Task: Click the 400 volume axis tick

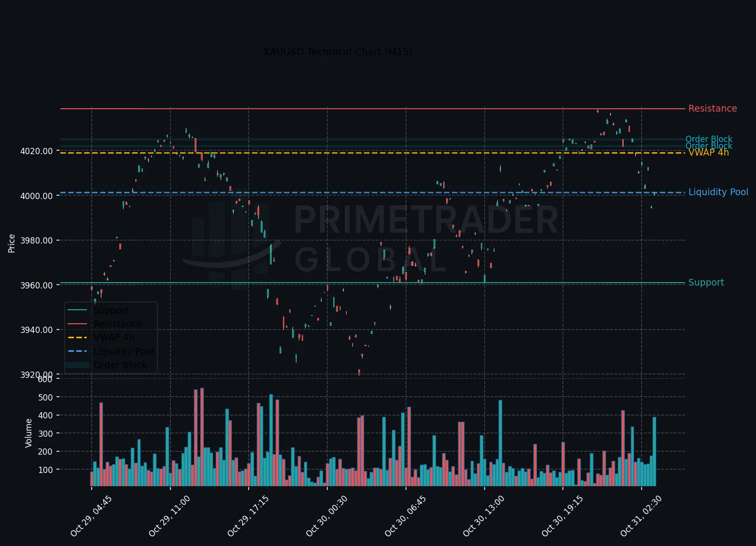Action: tap(45, 416)
